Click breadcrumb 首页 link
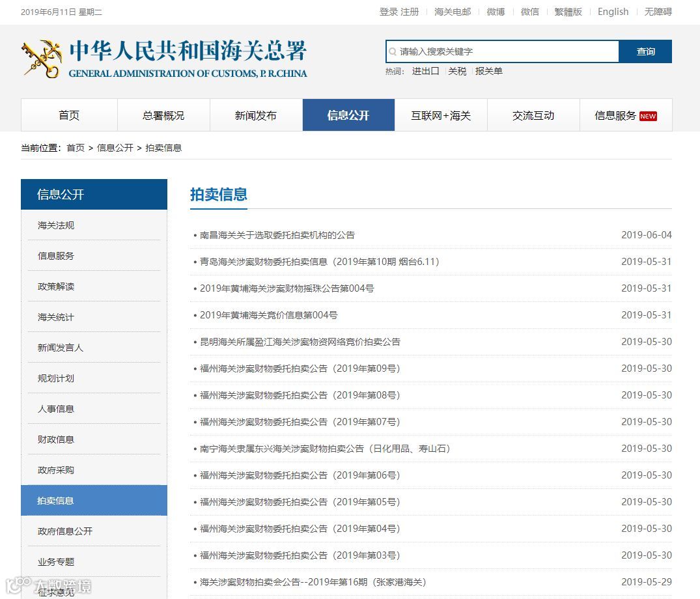This screenshot has height=599, width=700. pos(76,148)
